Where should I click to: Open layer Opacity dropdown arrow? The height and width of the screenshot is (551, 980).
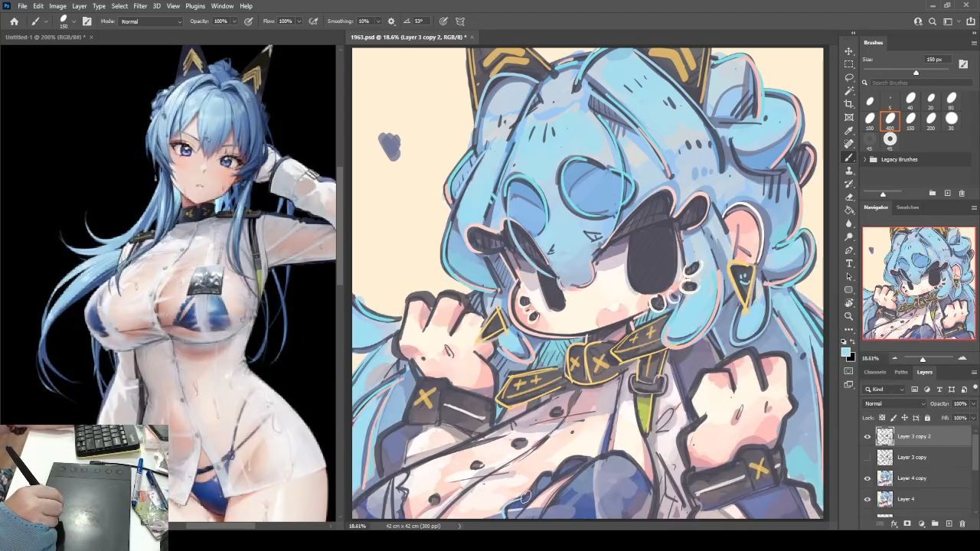[x=974, y=404]
